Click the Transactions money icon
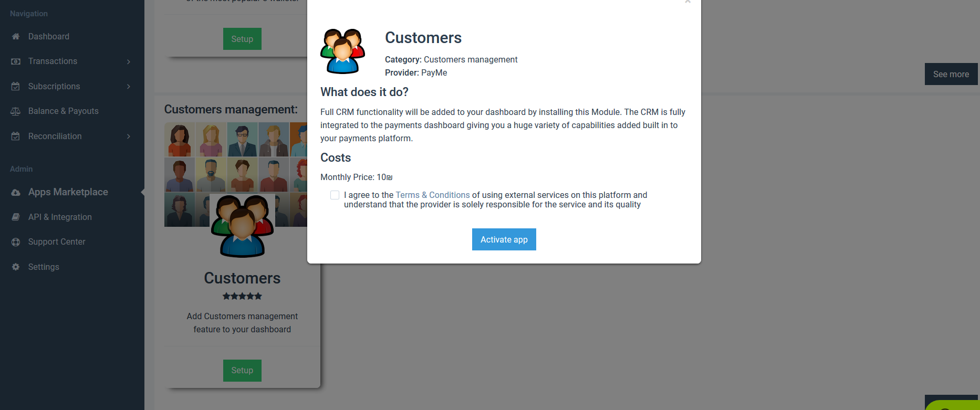Viewport: 980px width, 410px height. click(16, 61)
